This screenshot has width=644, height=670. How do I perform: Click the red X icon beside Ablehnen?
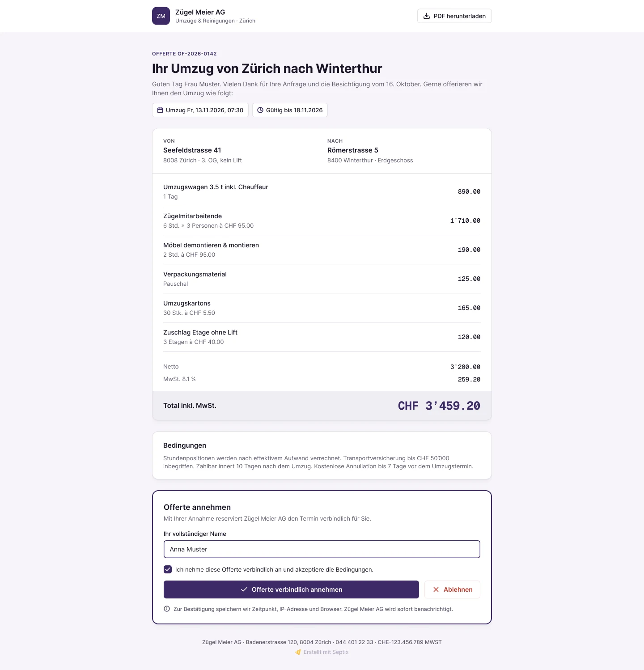pyautogui.click(x=436, y=589)
